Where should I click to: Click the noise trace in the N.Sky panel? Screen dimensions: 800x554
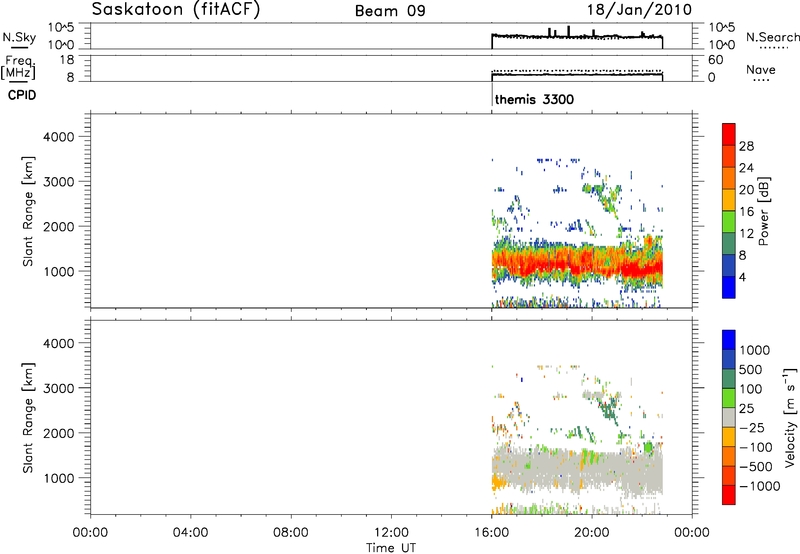coord(577,36)
